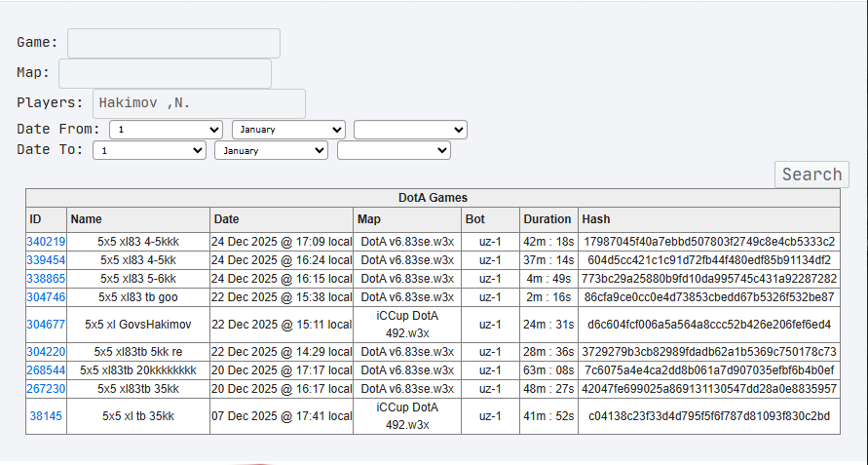868x465 pixels.
Task: Select the 304677 game link
Action: tap(46, 325)
